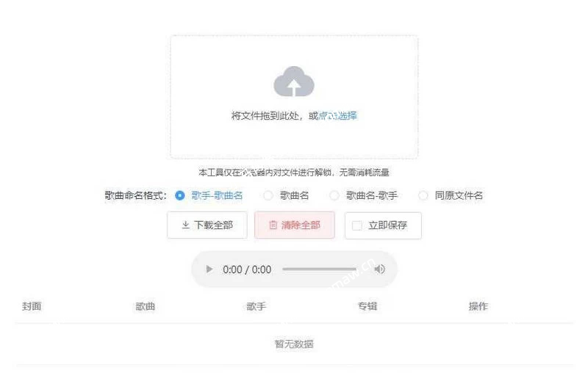Enable the 立即保存 checkbox
The height and width of the screenshot is (373, 588).
(357, 225)
